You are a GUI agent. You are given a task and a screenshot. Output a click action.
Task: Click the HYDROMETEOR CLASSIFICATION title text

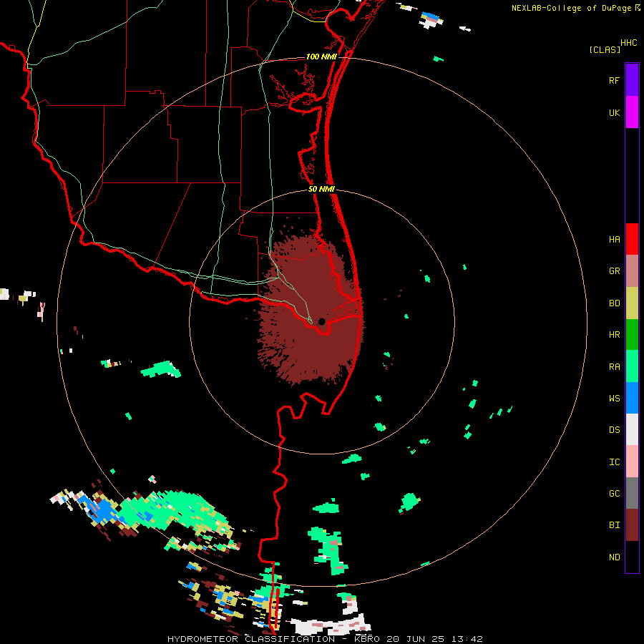pyautogui.click(x=251, y=639)
